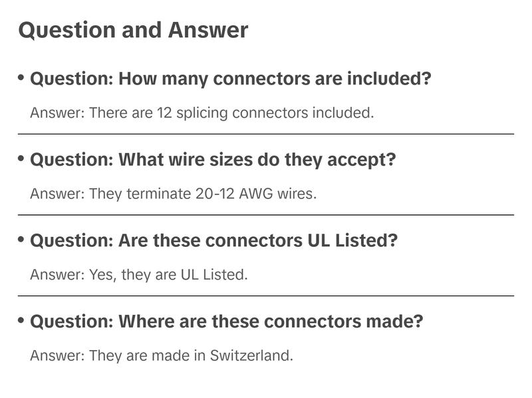Click the answer about made in Switzerland

coord(162,355)
